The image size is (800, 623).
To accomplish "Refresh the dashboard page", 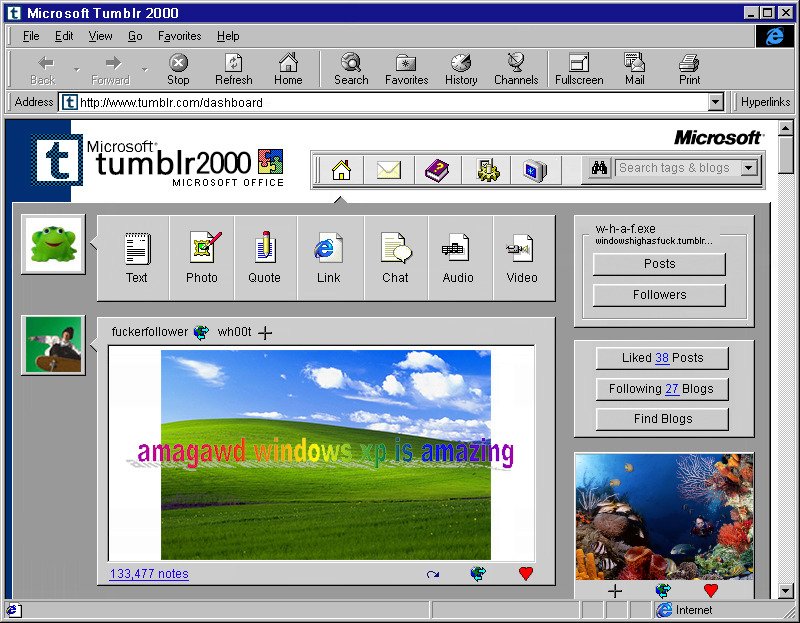I will pos(234,69).
